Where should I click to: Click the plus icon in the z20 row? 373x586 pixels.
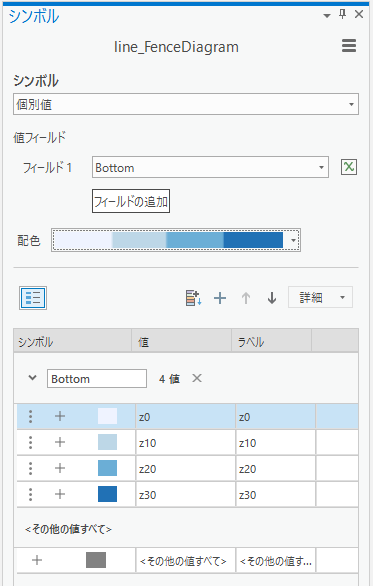click(60, 468)
